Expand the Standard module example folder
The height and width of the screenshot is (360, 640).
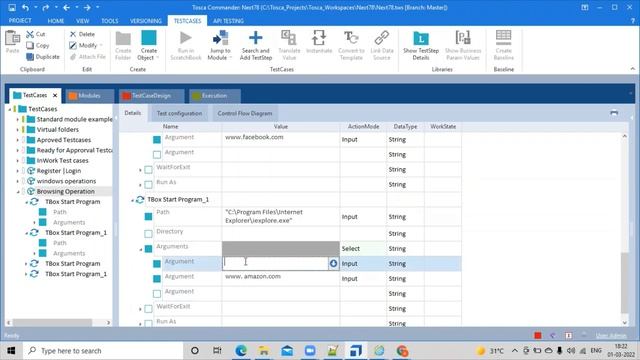(x=18, y=120)
